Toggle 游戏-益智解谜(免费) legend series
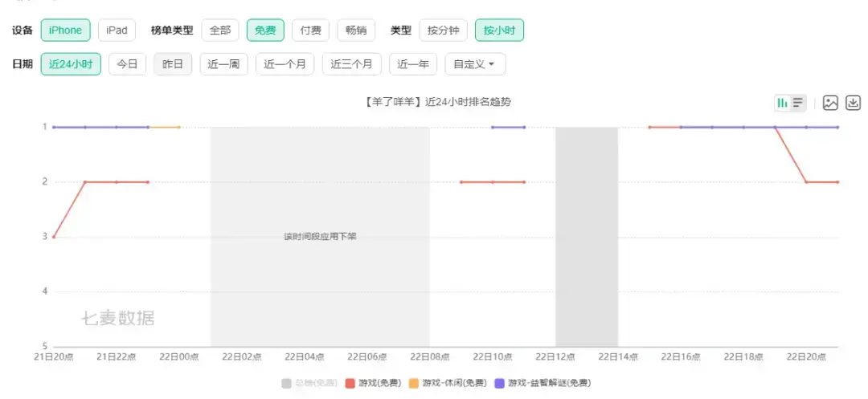The width and height of the screenshot is (868, 399). [x=543, y=383]
